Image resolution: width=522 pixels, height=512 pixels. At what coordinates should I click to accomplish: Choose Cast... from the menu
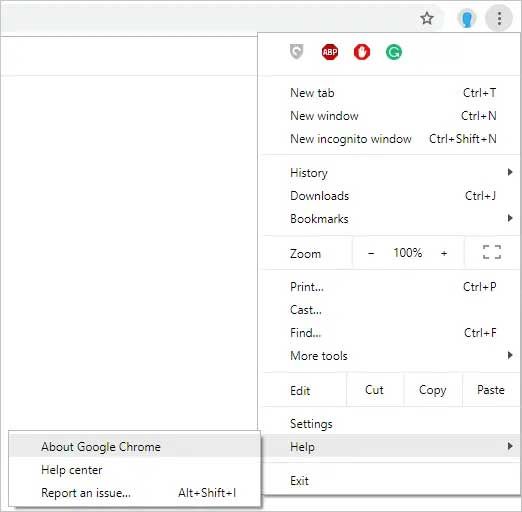pos(389,310)
